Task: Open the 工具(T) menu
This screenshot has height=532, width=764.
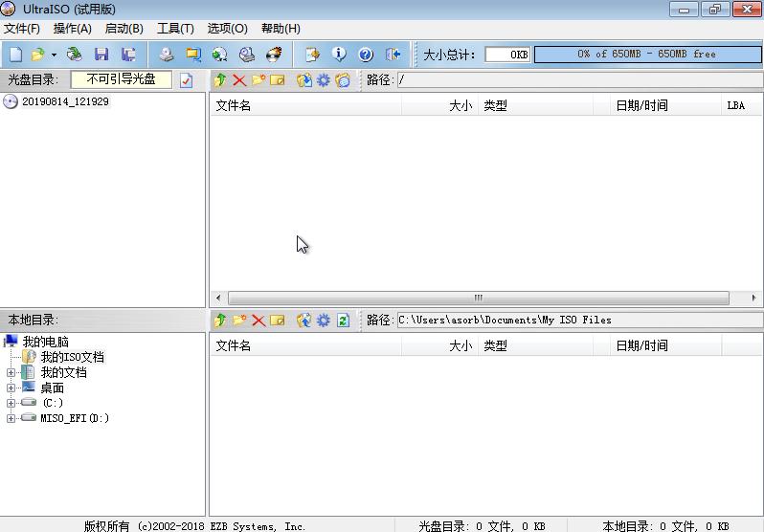Action: pyautogui.click(x=176, y=29)
